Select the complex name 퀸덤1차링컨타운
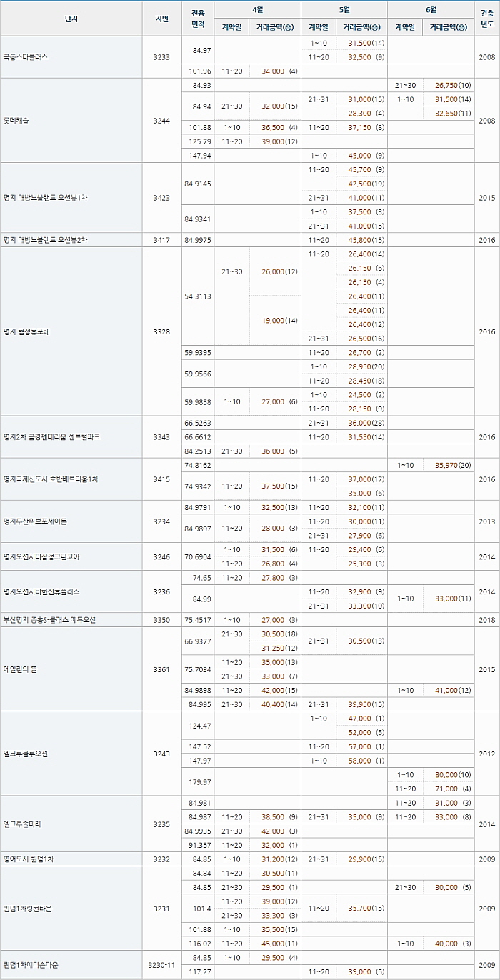500x980 pixels. pos(30,909)
